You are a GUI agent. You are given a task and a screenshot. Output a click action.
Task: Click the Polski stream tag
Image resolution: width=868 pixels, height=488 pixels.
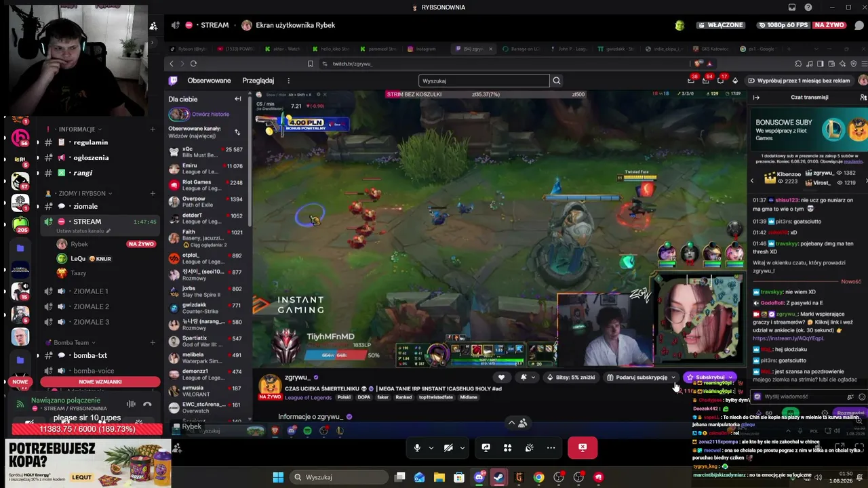coord(344,397)
